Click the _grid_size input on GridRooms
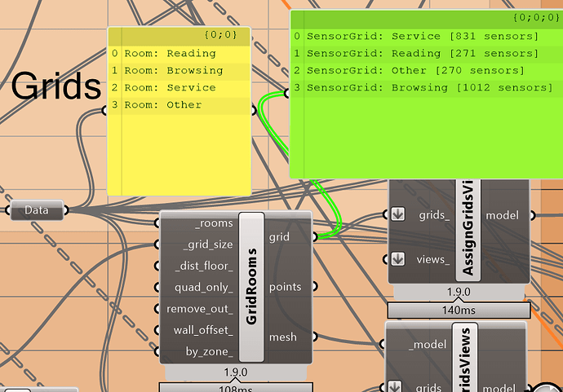563x392 pixels. click(208, 244)
